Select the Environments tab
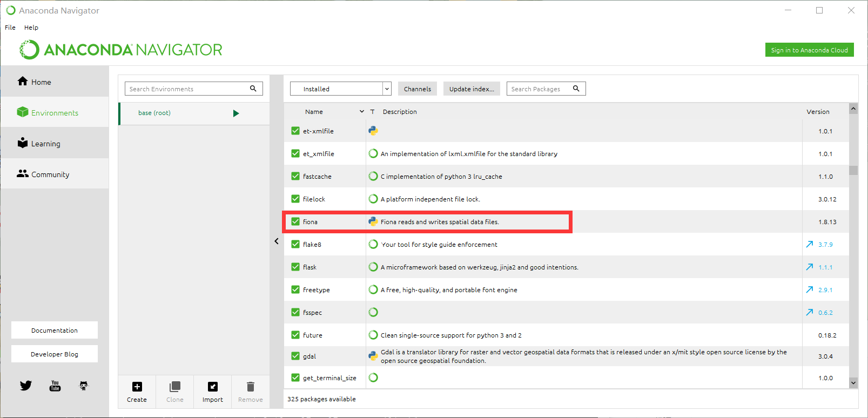Viewport: 868px width, 418px height. [x=55, y=112]
